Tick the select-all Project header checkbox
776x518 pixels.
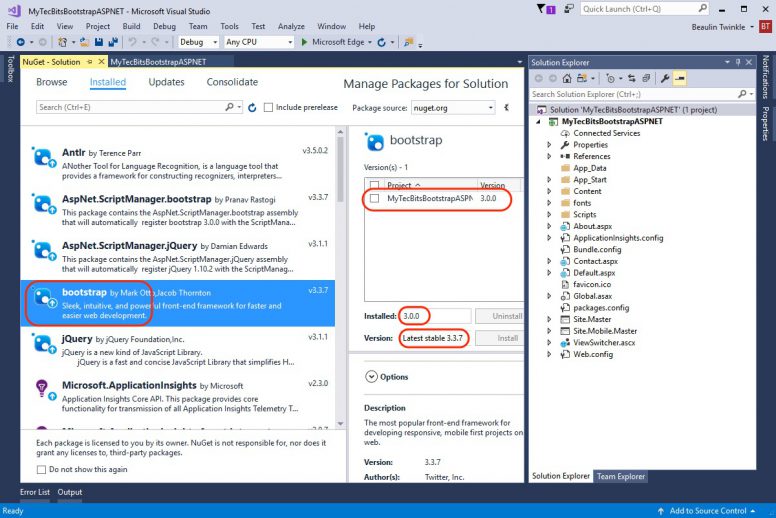click(375, 185)
